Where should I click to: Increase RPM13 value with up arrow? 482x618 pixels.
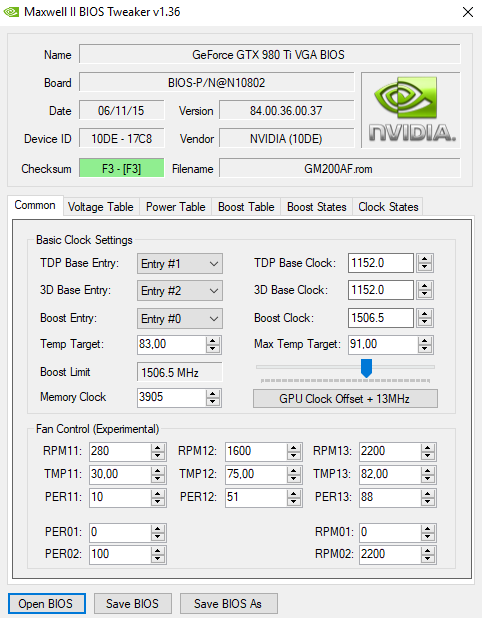[x=428, y=448]
